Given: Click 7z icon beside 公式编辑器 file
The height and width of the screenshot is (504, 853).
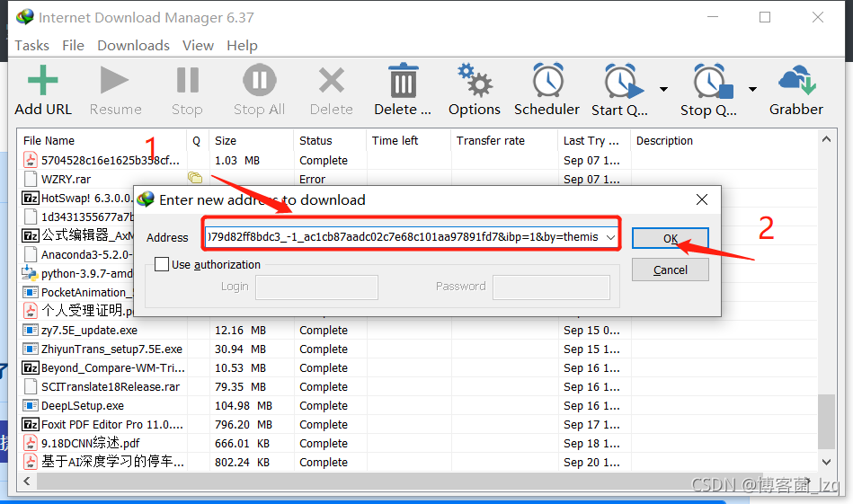Looking at the screenshot, I should [x=31, y=235].
